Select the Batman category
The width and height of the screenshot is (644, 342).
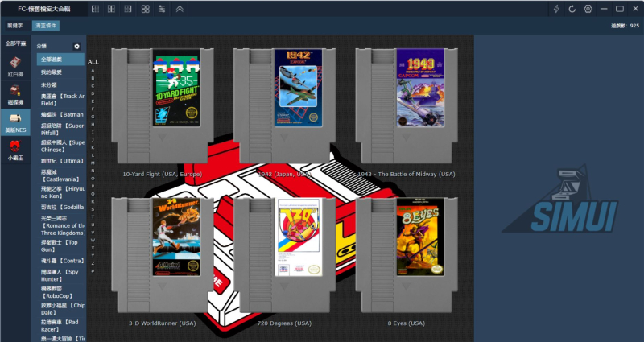click(x=62, y=114)
